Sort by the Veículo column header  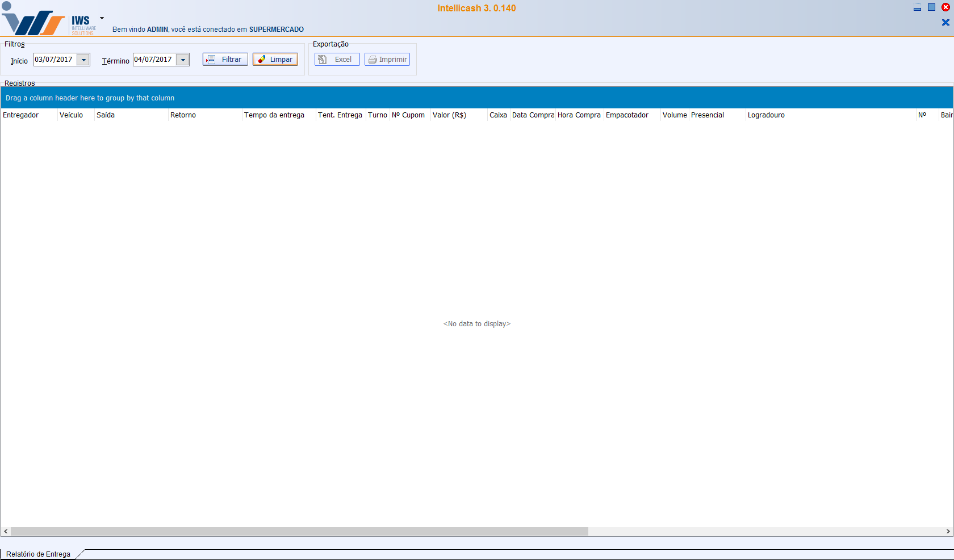pos(72,115)
